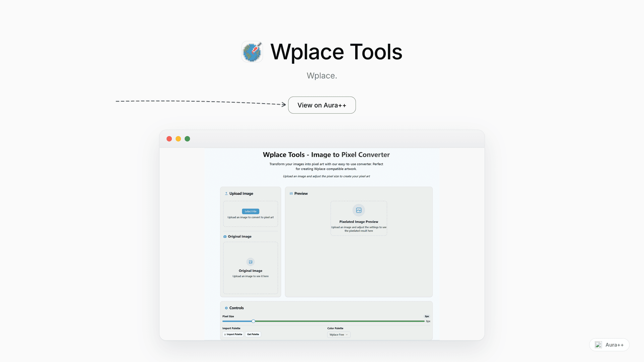The width and height of the screenshot is (644, 362).
Task: Click the 'Upload an image to see it here' text
Action: [x=251, y=276]
